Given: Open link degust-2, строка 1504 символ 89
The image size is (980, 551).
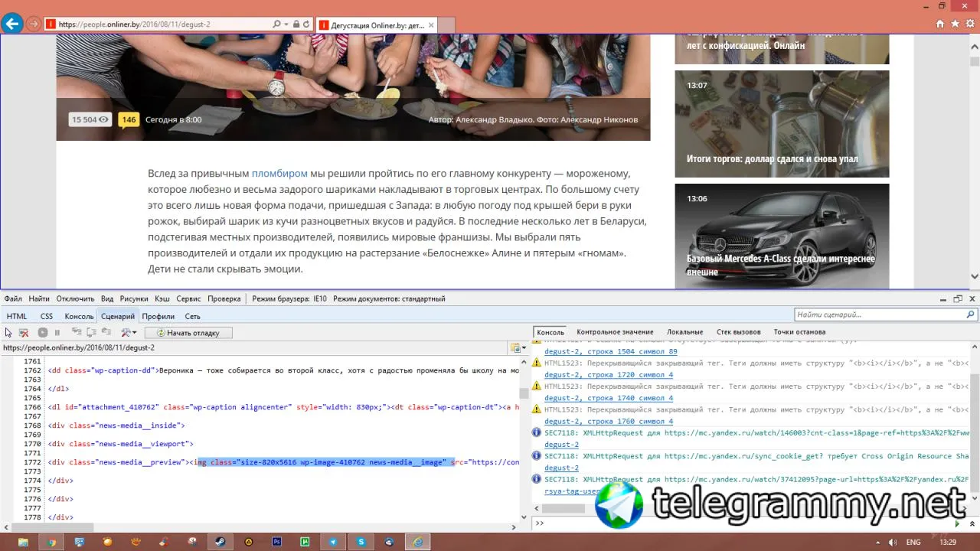Looking at the screenshot, I should [x=610, y=352].
